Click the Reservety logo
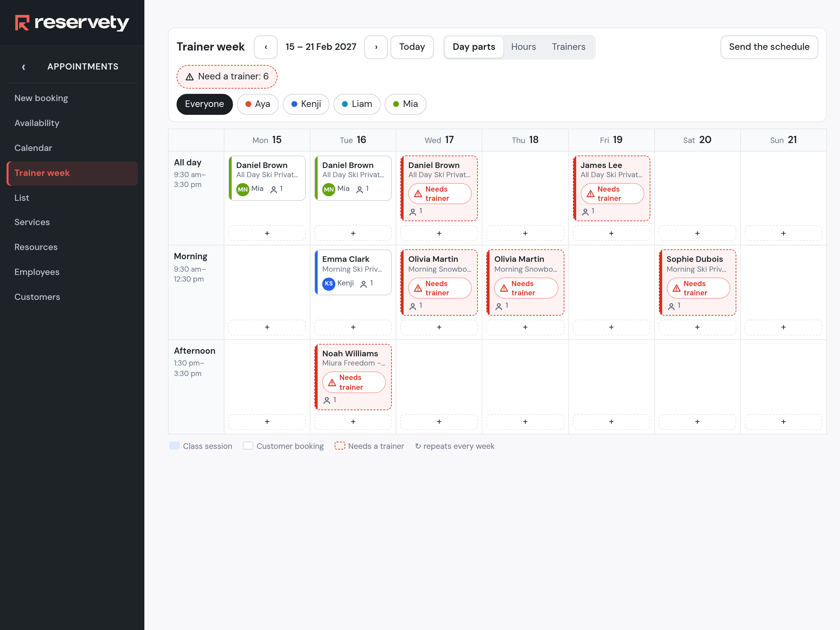This screenshot has width=840, height=630. pyautogui.click(x=72, y=23)
